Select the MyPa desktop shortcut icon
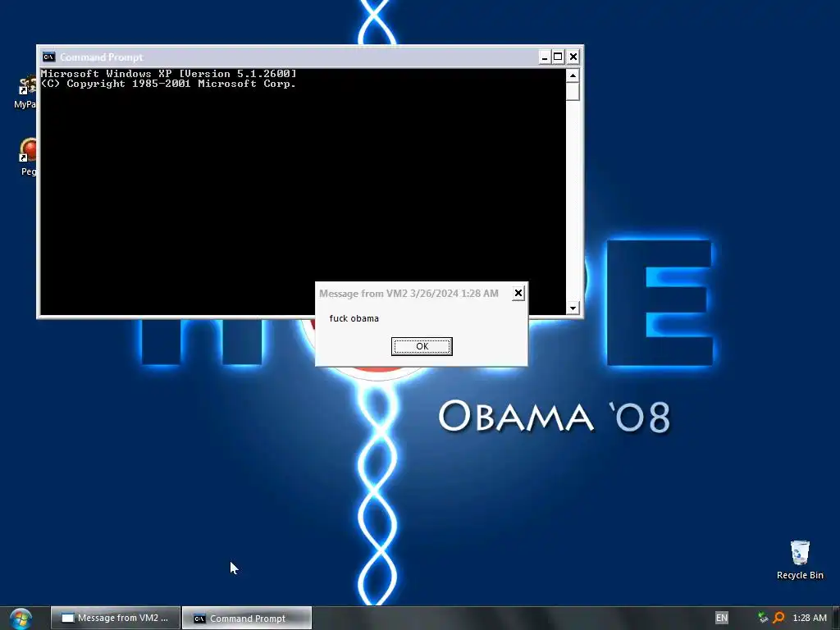840x630 pixels. coord(25,92)
